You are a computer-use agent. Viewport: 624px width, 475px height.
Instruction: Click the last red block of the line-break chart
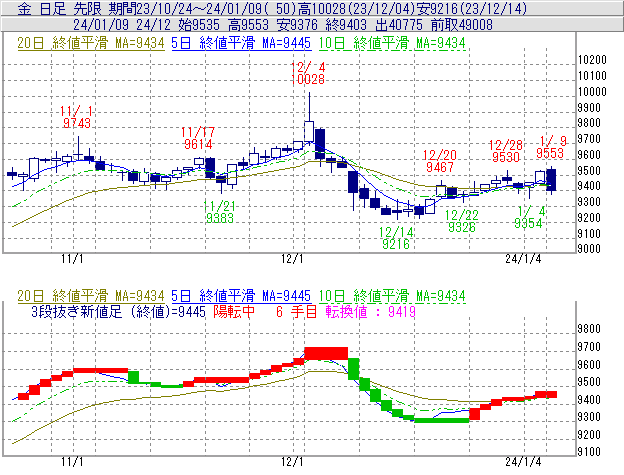[x=546, y=395]
